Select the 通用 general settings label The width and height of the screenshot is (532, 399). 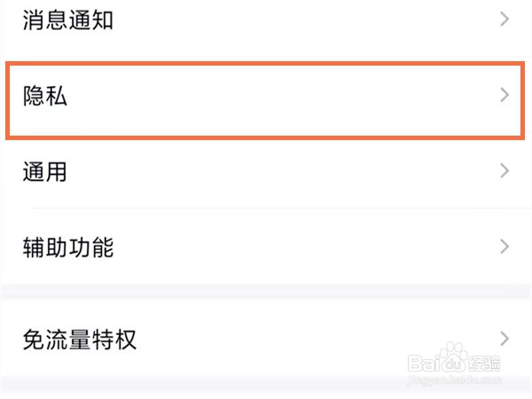(45, 172)
